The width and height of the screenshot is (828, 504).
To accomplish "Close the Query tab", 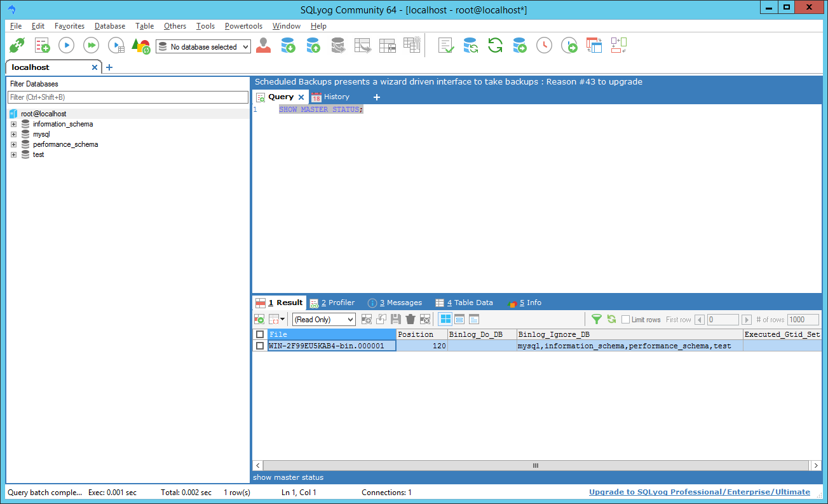I will pyautogui.click(x=301, y=97).
